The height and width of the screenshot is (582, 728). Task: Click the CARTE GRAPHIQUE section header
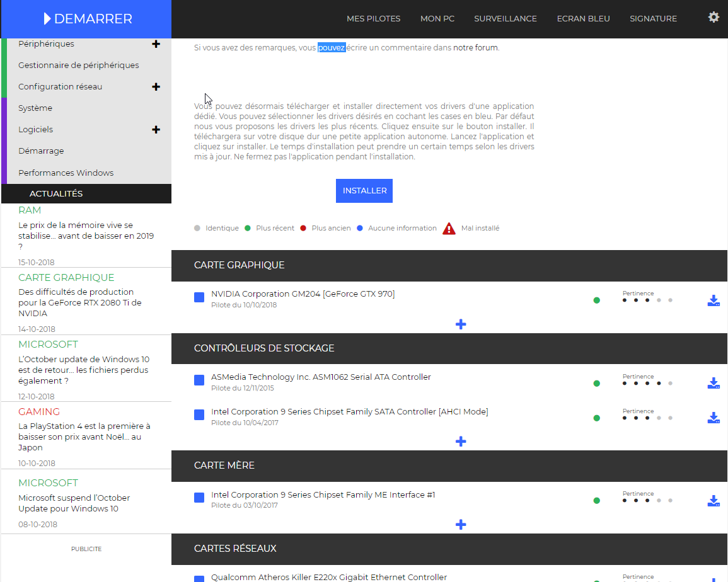point(449,265)
